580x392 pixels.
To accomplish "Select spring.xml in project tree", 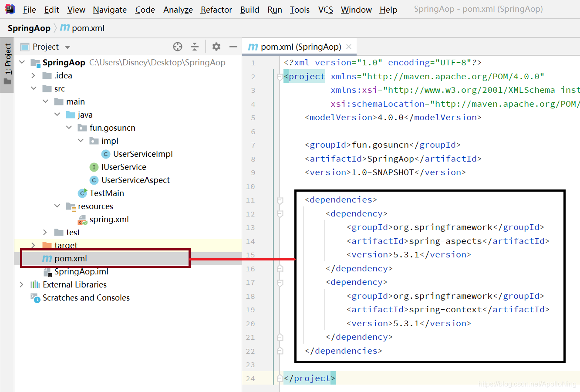I will pyautogui.click(x=109, y=219).
